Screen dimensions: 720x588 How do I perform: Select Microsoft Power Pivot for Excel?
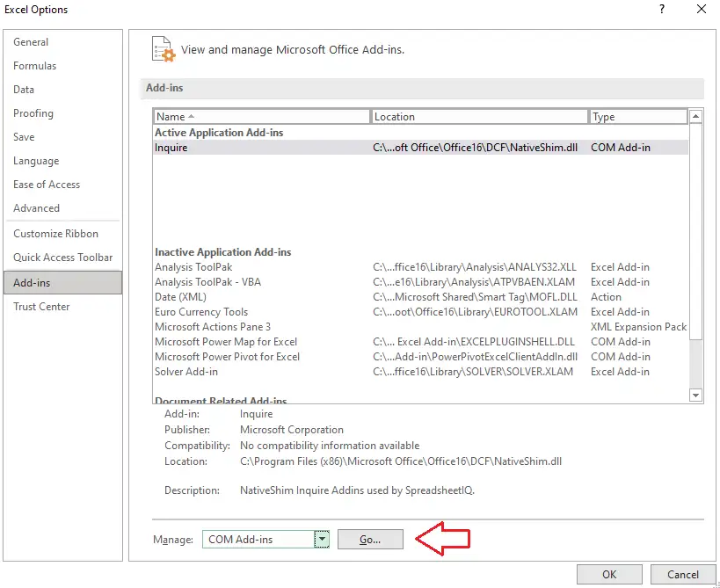420,357
